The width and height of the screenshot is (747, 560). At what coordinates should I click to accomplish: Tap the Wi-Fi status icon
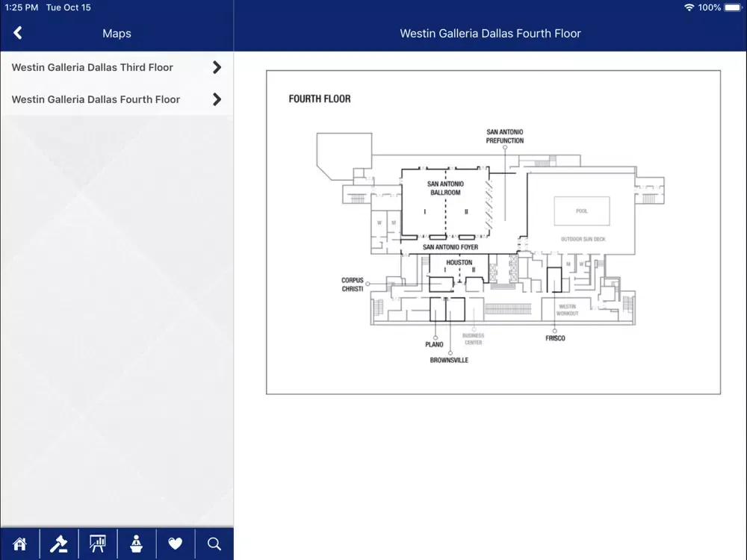pyautogui.click(x=689, y=7)
